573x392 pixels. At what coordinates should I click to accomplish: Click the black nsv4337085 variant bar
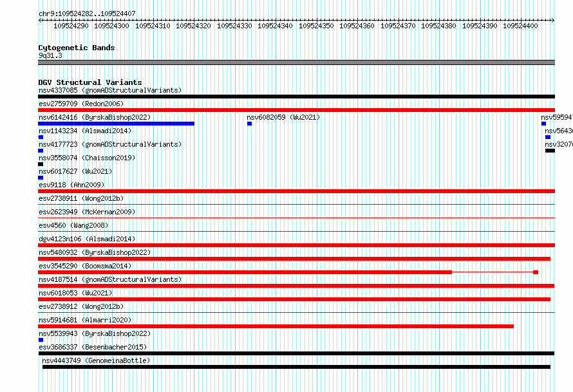click(296, 97)
